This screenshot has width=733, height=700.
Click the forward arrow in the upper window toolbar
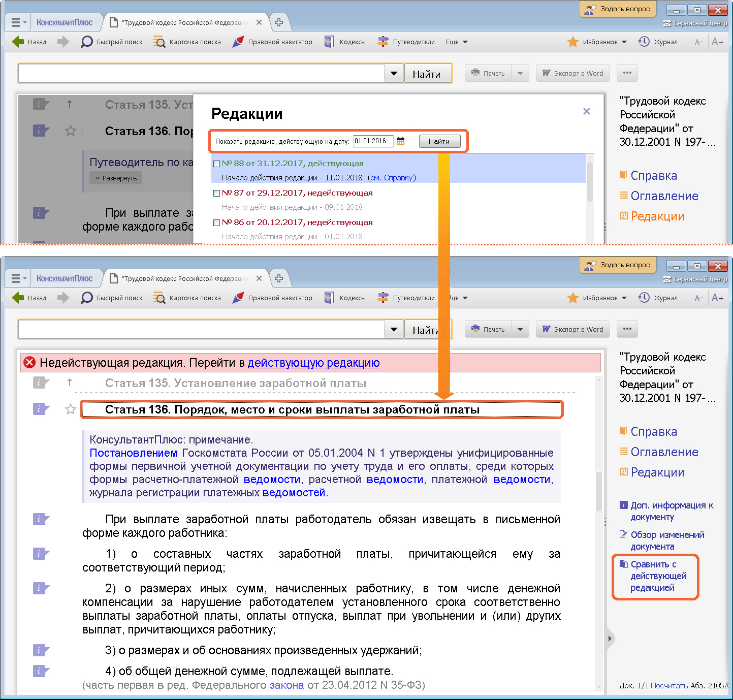tap(63, 42)
